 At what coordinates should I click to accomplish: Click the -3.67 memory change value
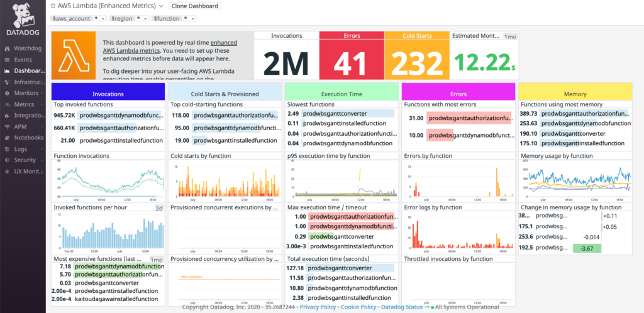(587, 248)
